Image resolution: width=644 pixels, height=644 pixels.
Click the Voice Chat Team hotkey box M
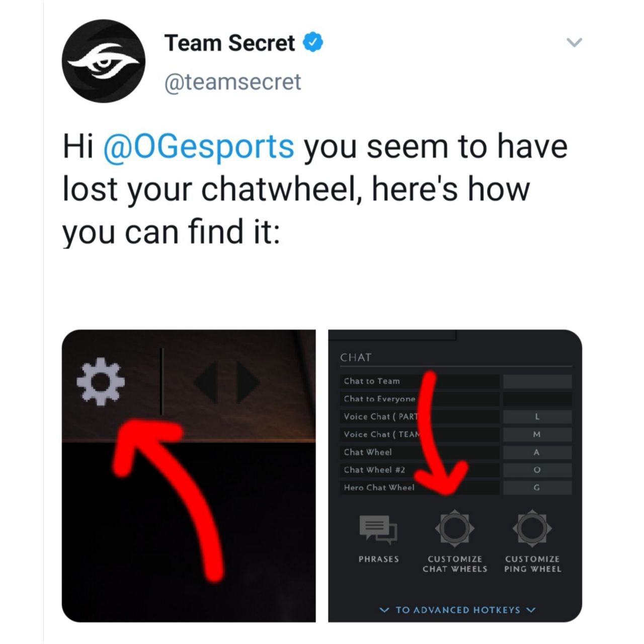click(537, 434)
